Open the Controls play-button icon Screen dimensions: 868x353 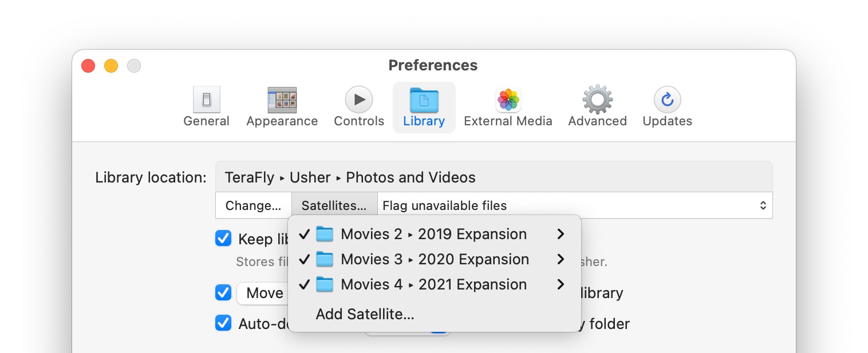click(359, 101)
